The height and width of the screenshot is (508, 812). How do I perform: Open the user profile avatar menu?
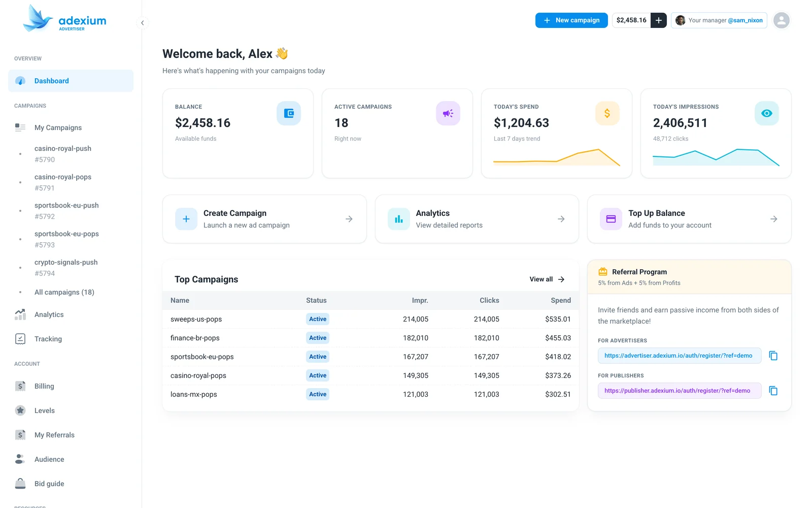[782, 20]
